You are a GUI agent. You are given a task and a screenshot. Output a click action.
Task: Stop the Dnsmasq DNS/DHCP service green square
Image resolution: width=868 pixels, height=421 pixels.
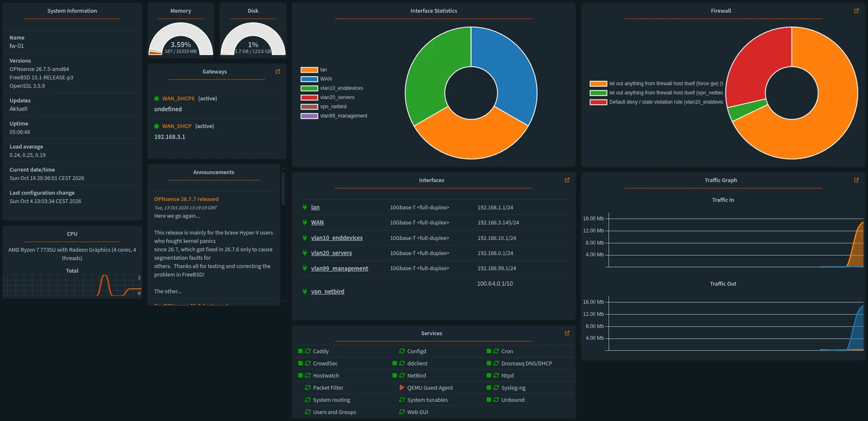(x=489, y=363)
